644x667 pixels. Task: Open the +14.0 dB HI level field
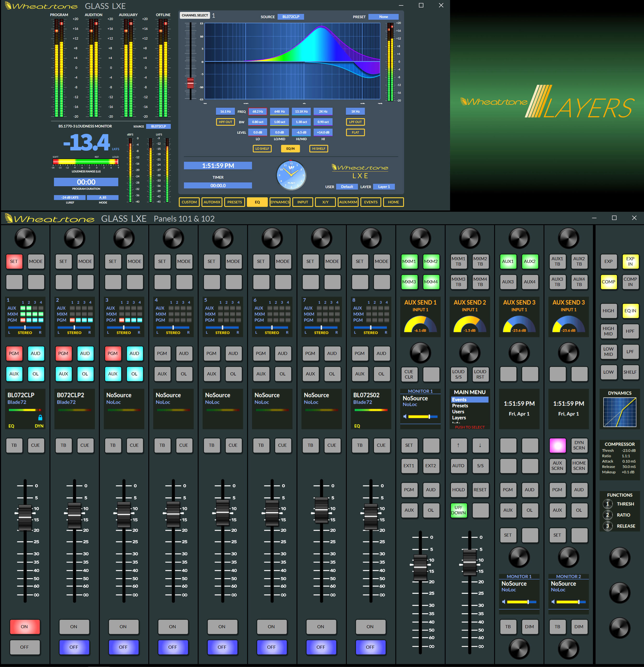(x=323, y=132)
